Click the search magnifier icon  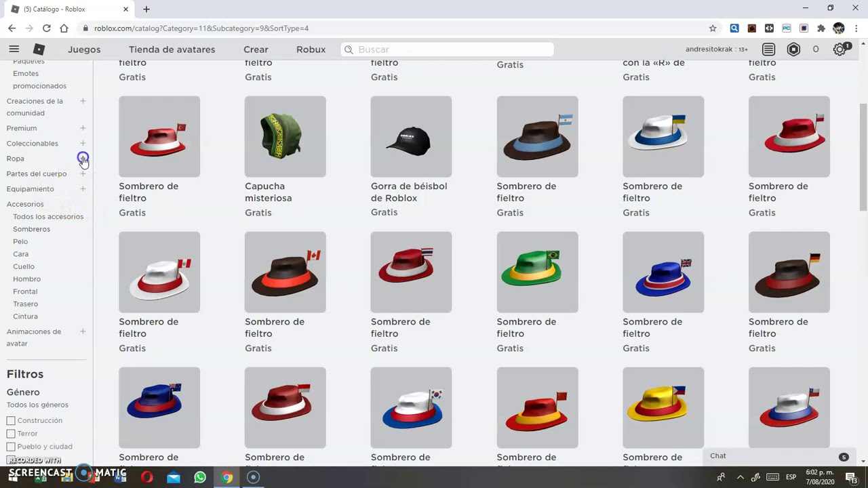[349, 49]
